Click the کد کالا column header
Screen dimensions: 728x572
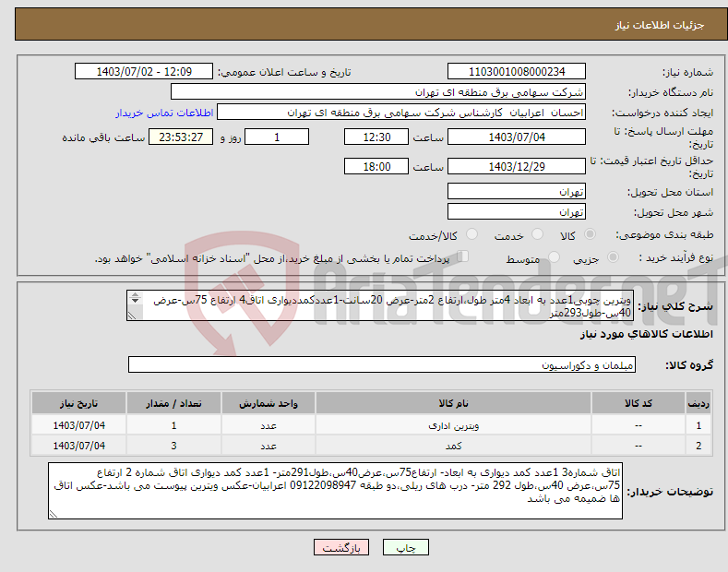pos(638,403)
